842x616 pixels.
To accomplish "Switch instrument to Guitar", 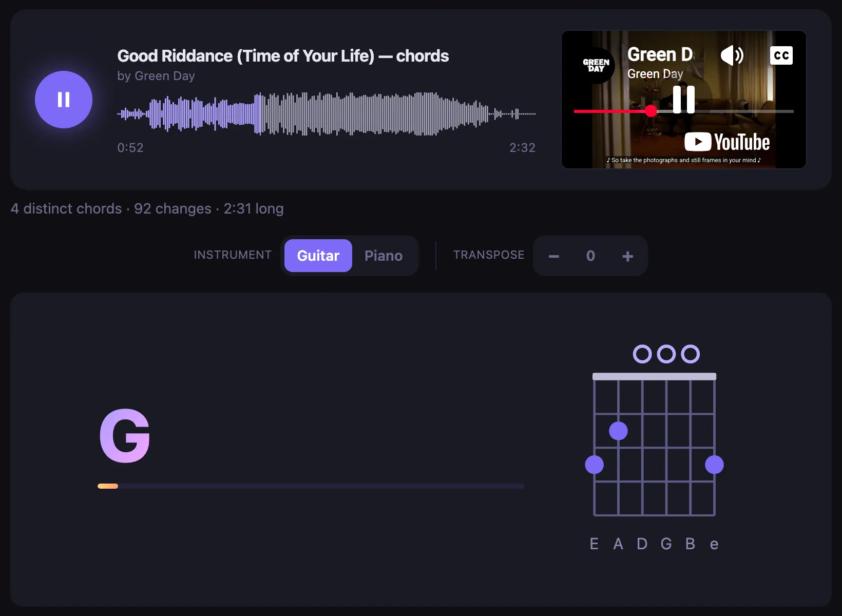I will (x=318, y=256).
